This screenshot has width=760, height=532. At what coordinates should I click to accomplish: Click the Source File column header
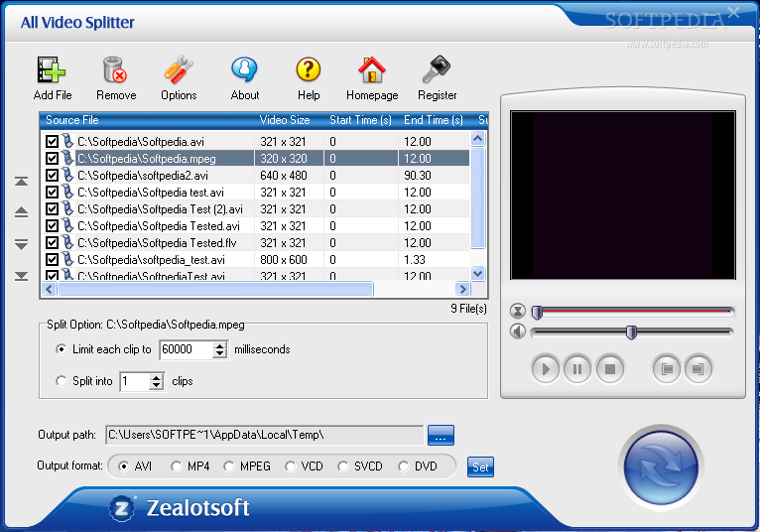148,120
